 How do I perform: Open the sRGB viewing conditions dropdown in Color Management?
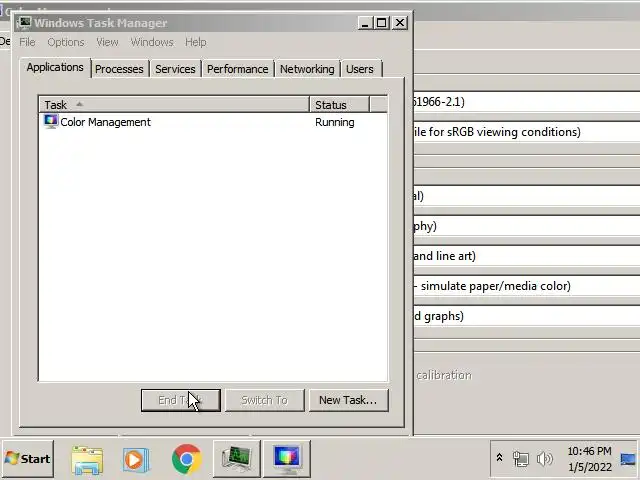pyautogui.click(x=527, y=132)
